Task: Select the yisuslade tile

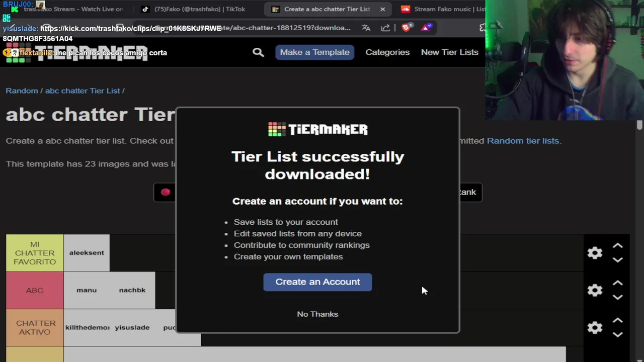Action: tap(132, 327)
